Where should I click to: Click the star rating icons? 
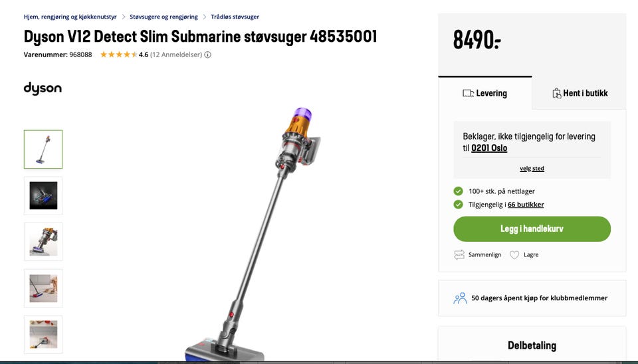pyautogui.click(x=118, y=54)
